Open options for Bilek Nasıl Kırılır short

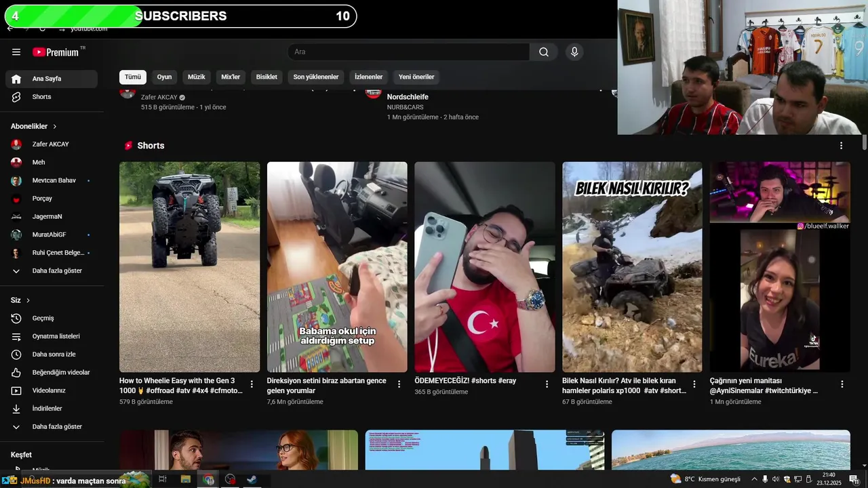[694, 384]
